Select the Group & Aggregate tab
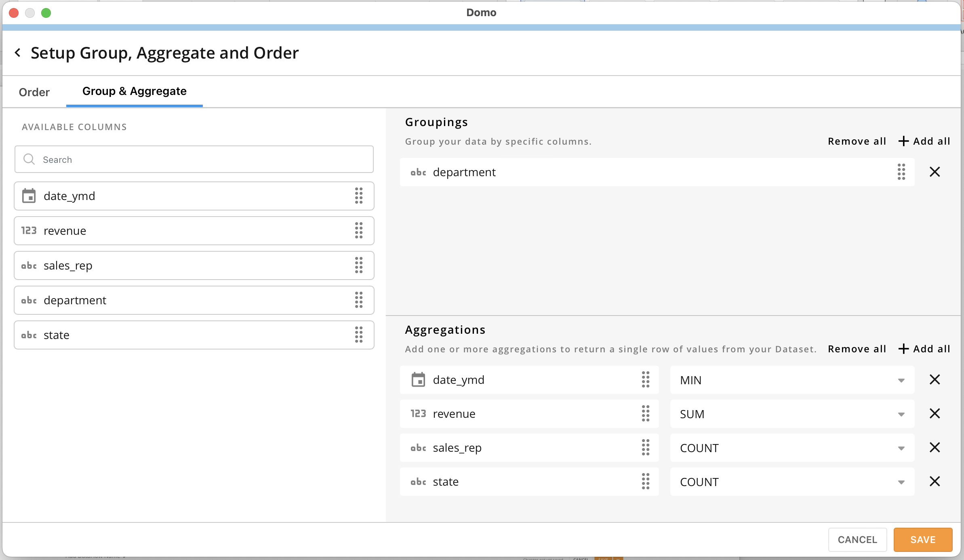 pyautogui.click(x=134, y=91)
